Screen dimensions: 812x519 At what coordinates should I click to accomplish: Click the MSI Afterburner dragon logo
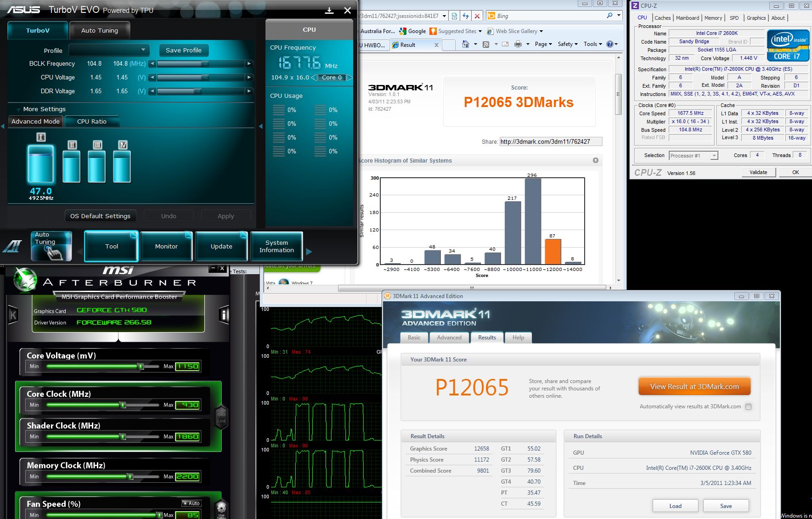coord(25,280)
